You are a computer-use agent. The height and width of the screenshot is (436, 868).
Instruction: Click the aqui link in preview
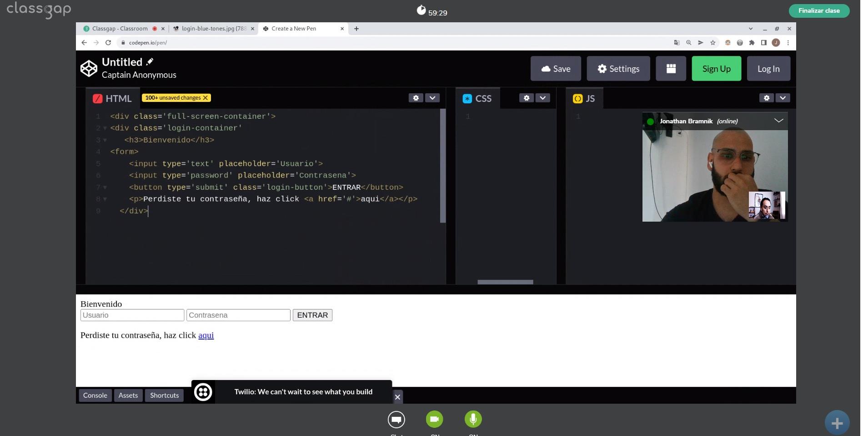(x=206, y=335)
